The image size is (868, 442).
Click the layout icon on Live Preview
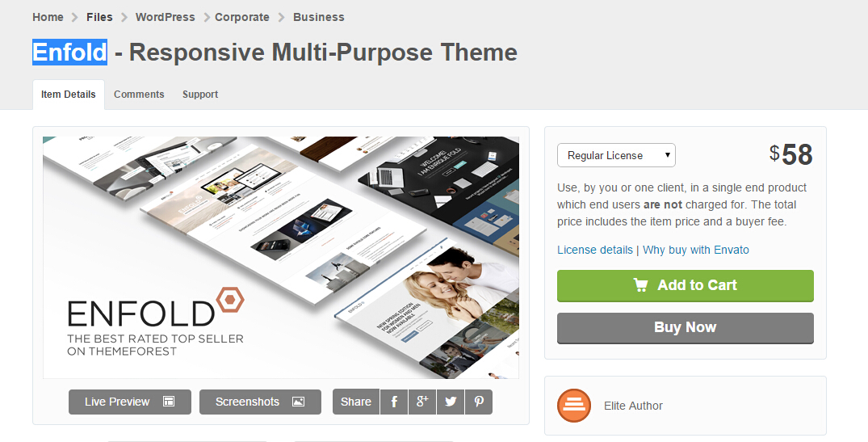(x=169, y=402)
